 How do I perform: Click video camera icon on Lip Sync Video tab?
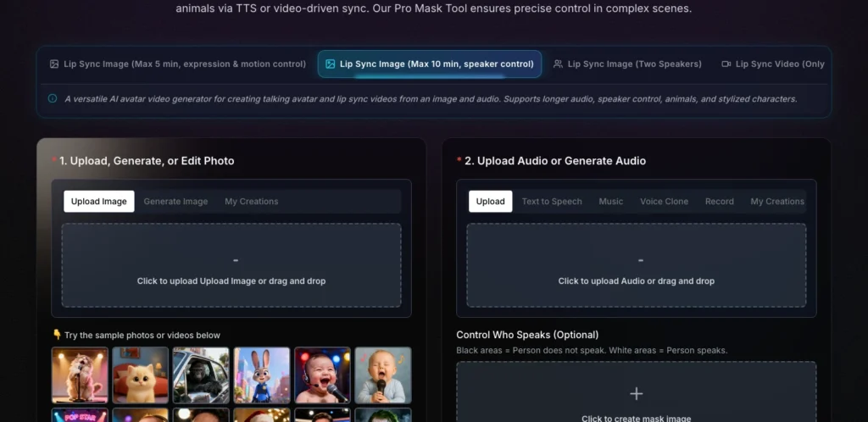[726, 64]
